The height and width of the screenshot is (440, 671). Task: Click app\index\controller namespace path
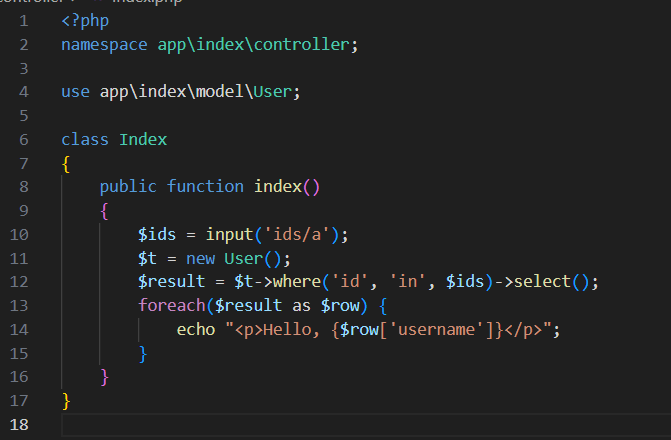[x=253, y=45]
